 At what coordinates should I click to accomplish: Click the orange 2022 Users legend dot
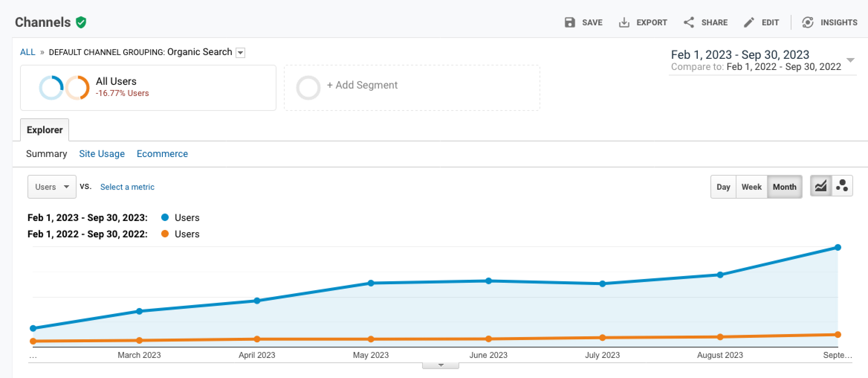(165, 234)
